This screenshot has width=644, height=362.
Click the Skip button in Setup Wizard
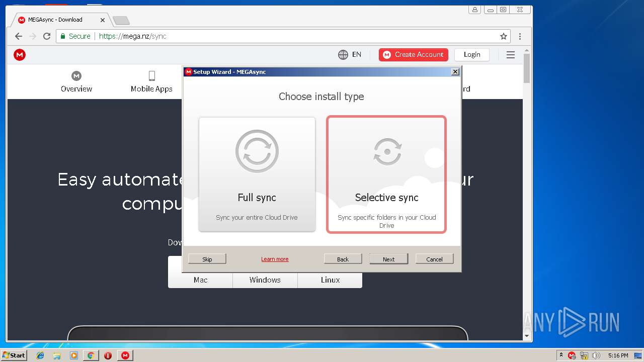click(x=207, y=259)
